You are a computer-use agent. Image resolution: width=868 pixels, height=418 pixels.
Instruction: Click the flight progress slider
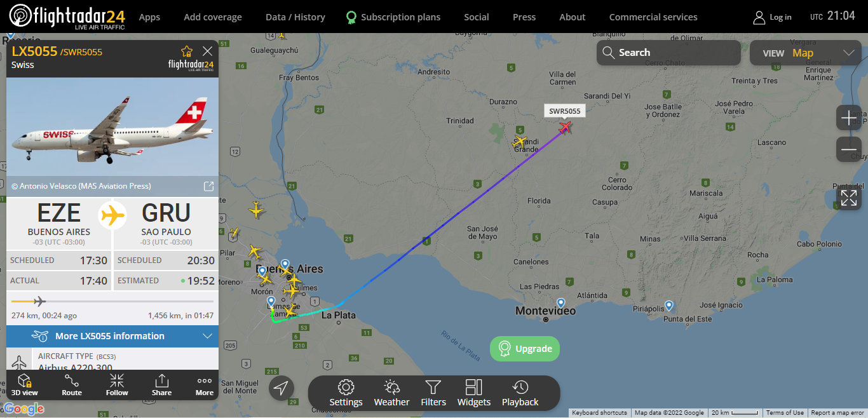click(x=112, y=300)
